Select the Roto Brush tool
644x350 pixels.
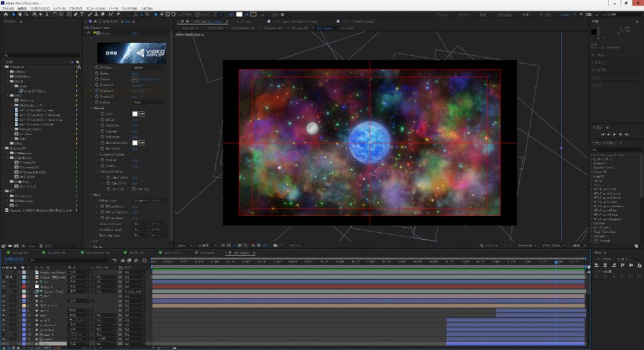tap(111, 14)
